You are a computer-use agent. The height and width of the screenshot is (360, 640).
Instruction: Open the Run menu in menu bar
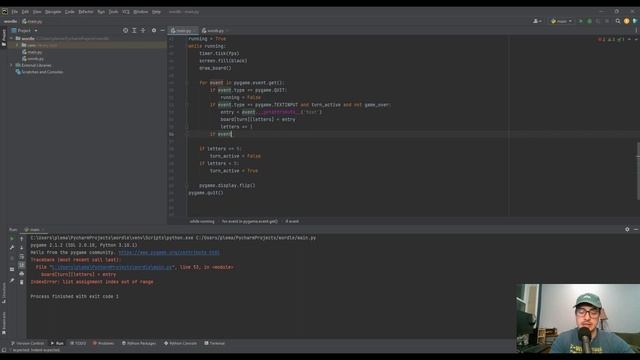[101, 12]
